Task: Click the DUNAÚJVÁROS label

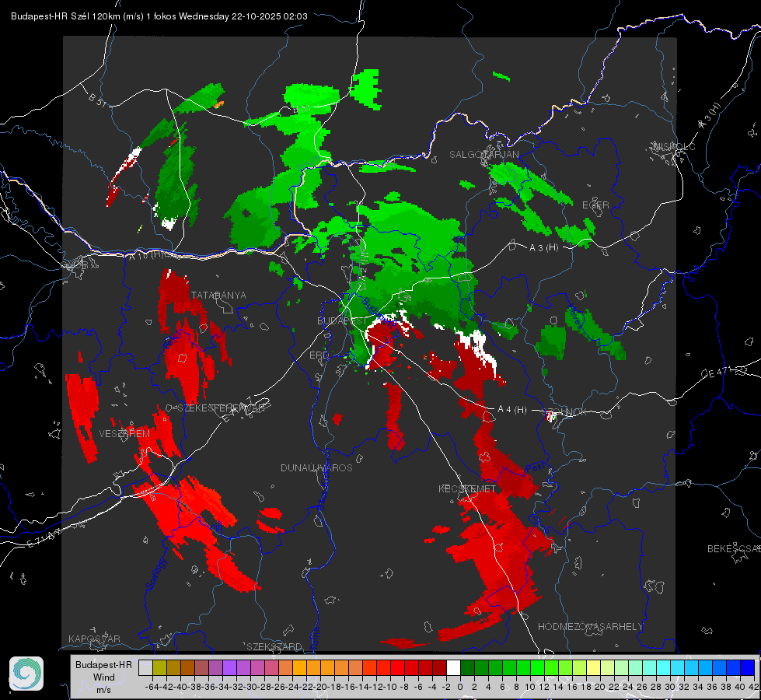Action: [316, 467]
